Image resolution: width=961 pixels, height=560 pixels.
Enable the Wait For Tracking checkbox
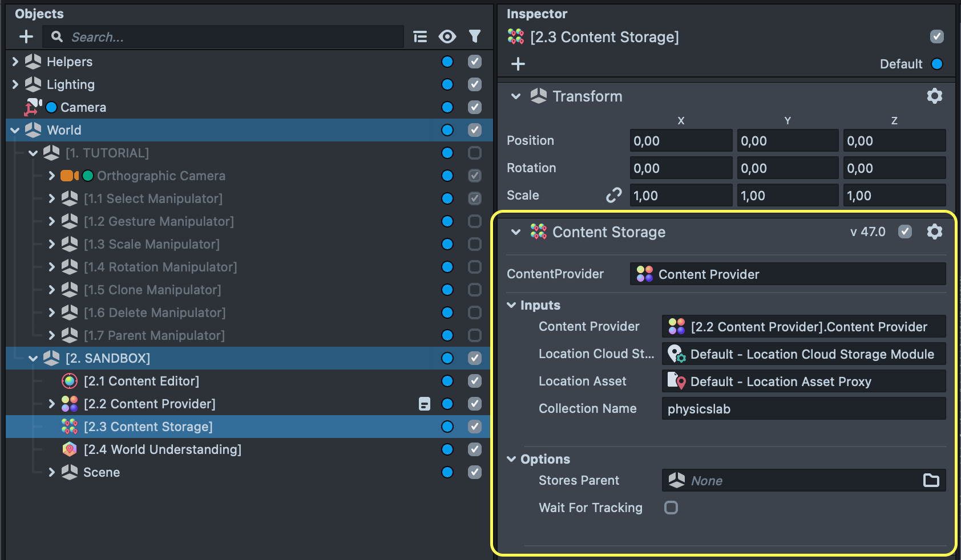[x=671, y=508]
